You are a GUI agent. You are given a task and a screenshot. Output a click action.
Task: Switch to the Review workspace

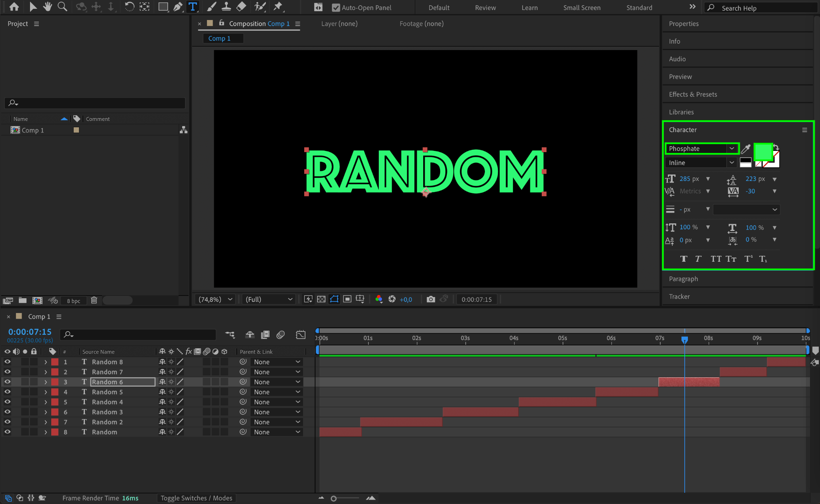coord(485,8)
